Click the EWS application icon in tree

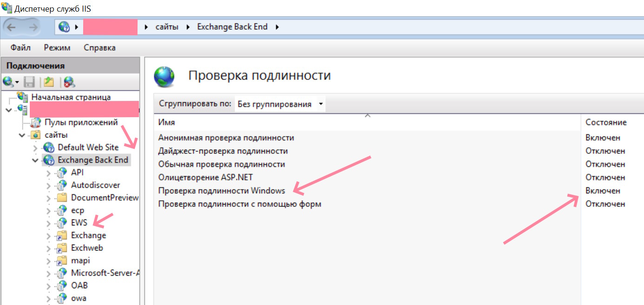(61, 223)
